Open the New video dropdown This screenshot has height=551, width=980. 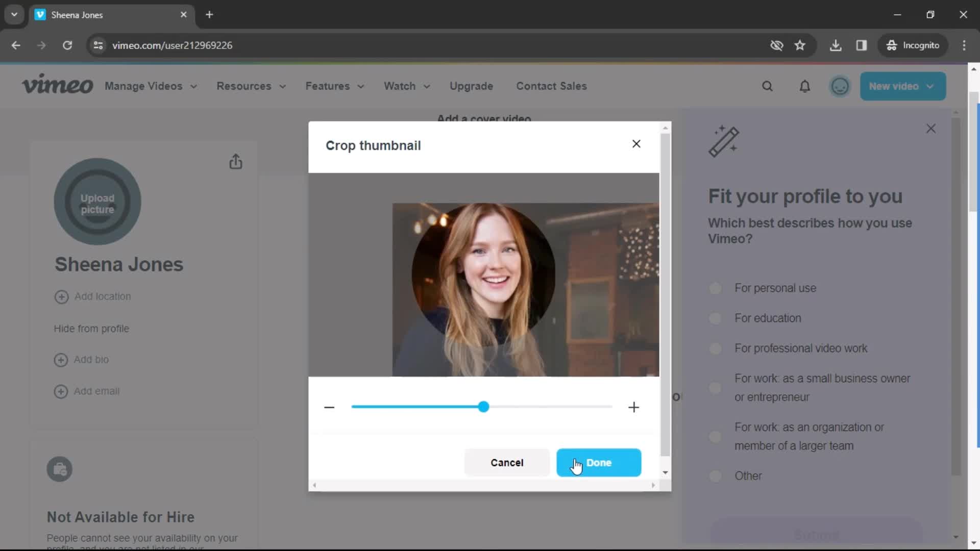tap(902, 86)
